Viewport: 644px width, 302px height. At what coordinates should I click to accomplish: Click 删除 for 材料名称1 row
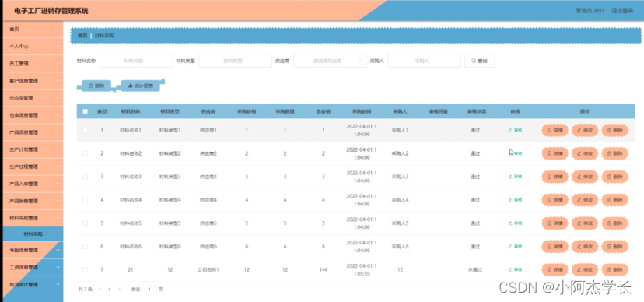(615, 130)
